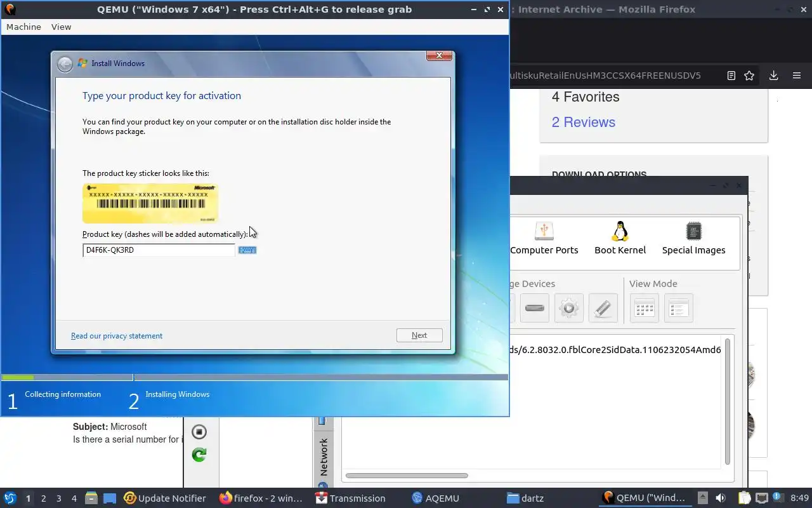Click the network connection tray icon

[x=761, y=498]
